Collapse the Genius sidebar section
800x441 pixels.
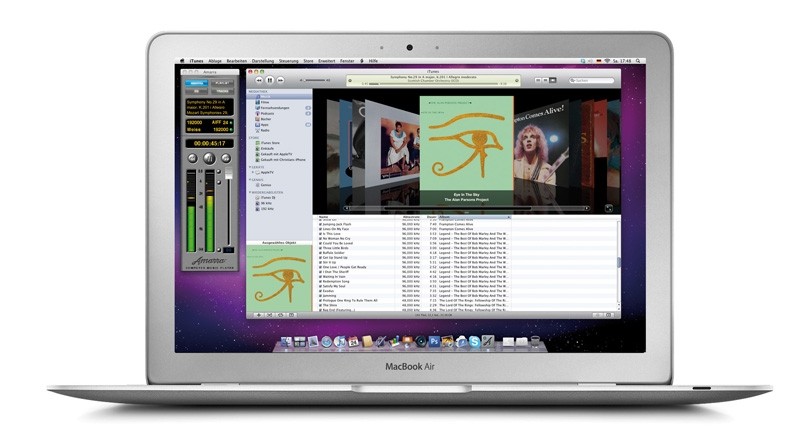pos(249,180)
